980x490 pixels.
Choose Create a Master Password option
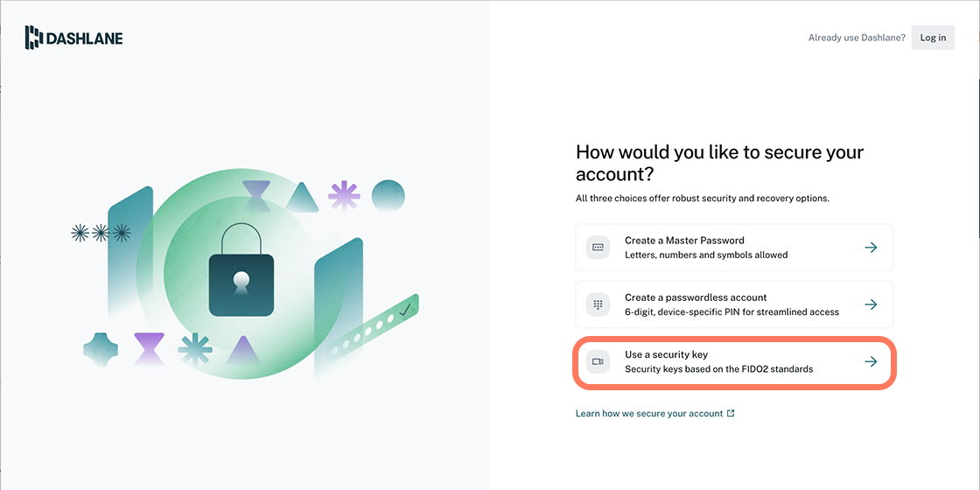[x=734, y=248]
